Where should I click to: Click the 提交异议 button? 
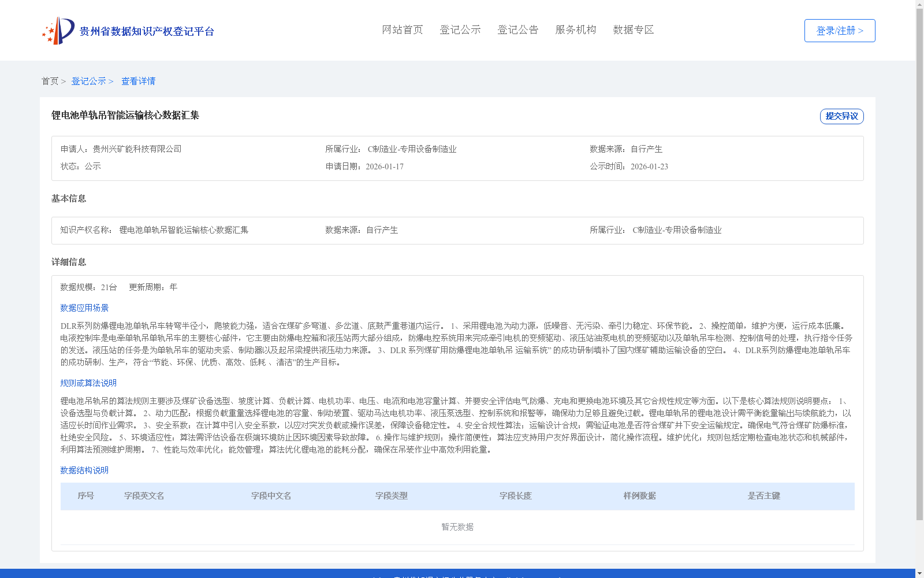pos(842,116)
